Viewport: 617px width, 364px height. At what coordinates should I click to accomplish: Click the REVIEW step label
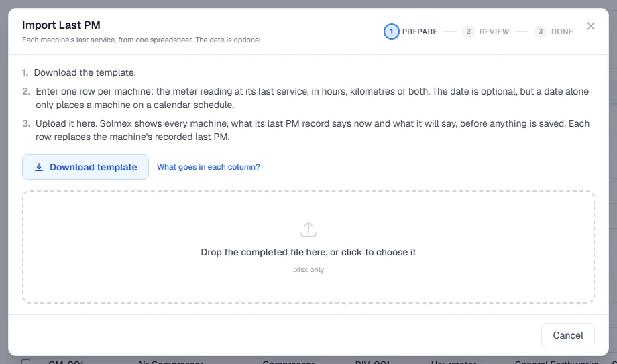[x=494, y=32]
